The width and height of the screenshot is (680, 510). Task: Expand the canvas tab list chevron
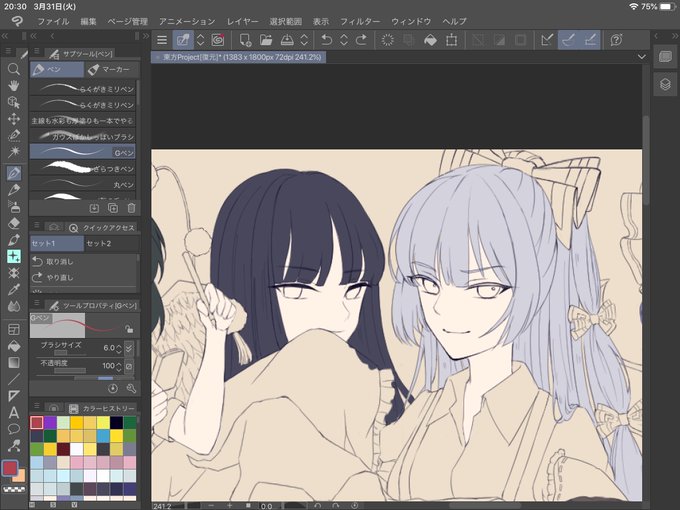point(641,57)
